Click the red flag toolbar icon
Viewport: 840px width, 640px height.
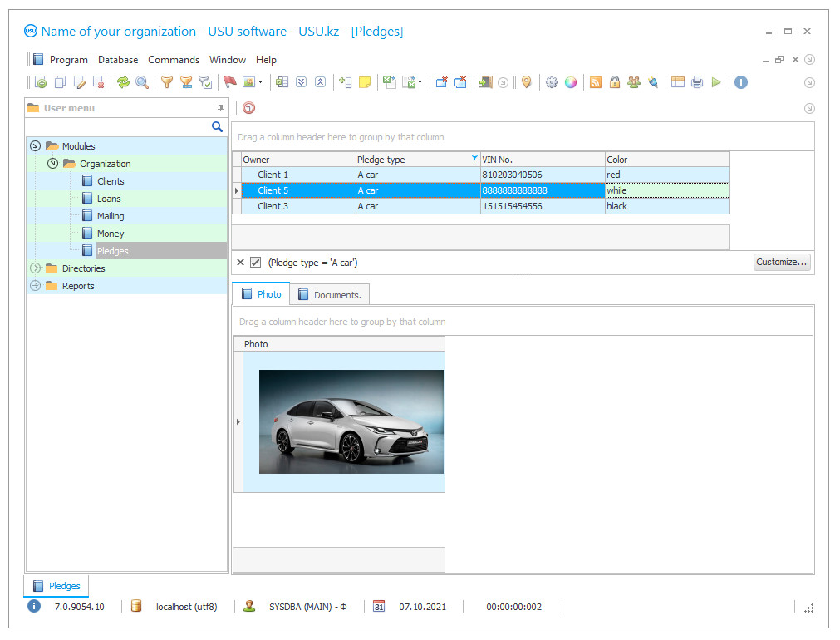point(230,82)
